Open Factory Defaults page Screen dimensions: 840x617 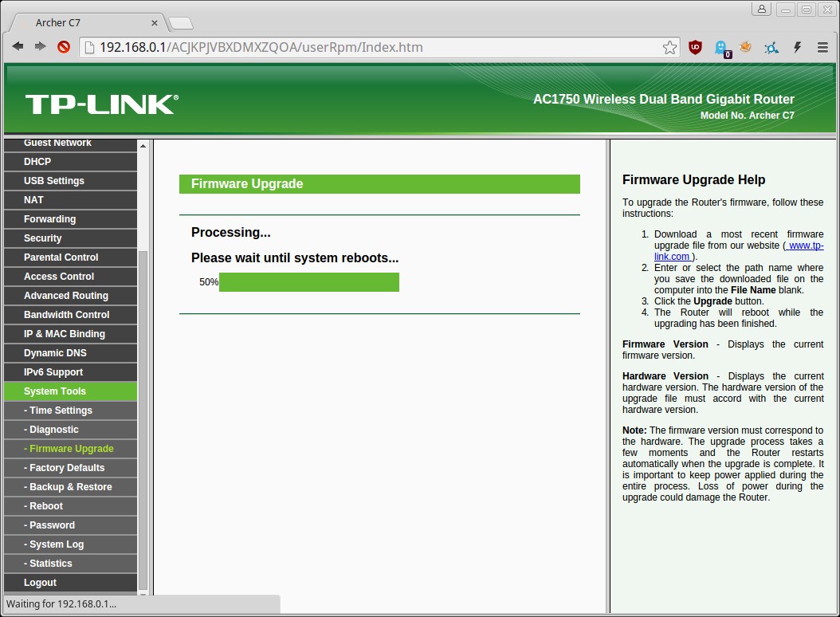pos(71,467)
